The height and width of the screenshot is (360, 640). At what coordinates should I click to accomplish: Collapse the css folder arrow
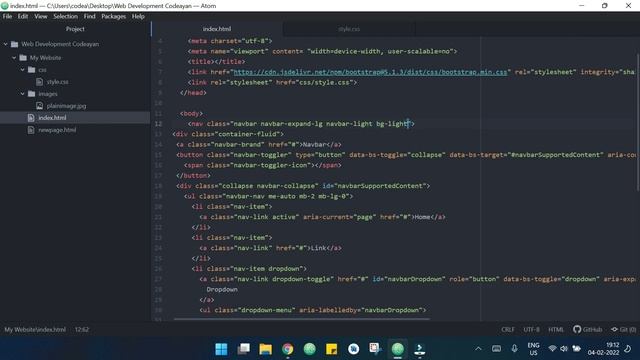[22, 70]
